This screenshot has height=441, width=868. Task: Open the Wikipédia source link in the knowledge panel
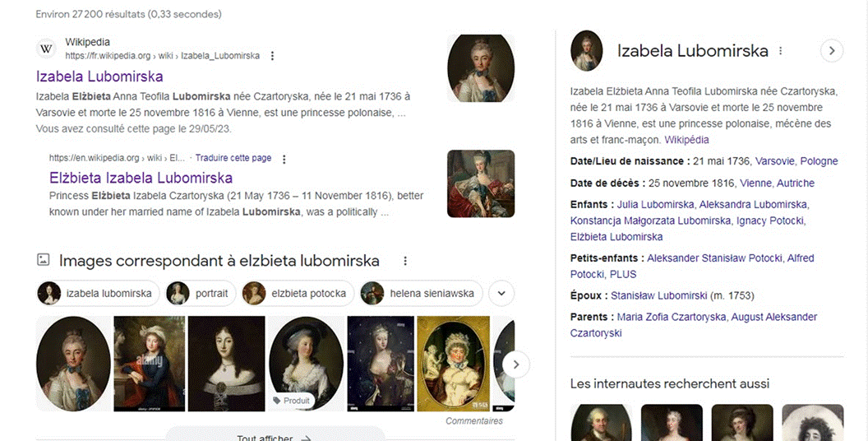(x=686, y=140)
